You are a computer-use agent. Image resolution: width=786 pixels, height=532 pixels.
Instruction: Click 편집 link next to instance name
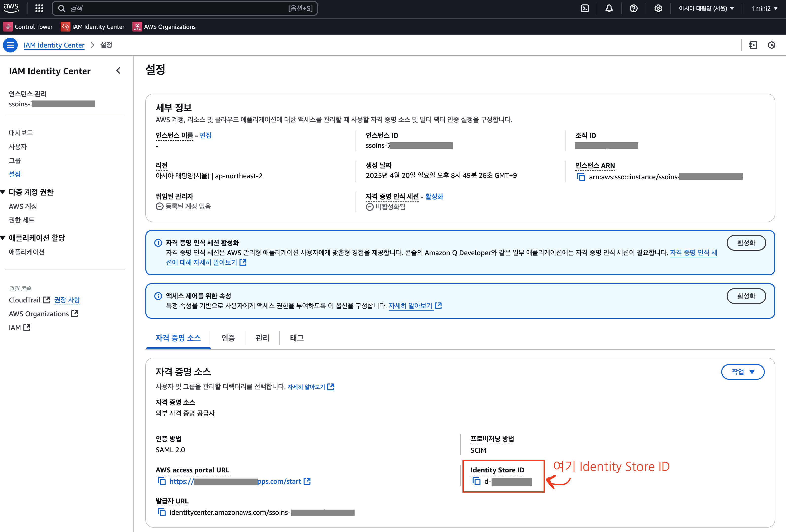[x=205, y=135]
